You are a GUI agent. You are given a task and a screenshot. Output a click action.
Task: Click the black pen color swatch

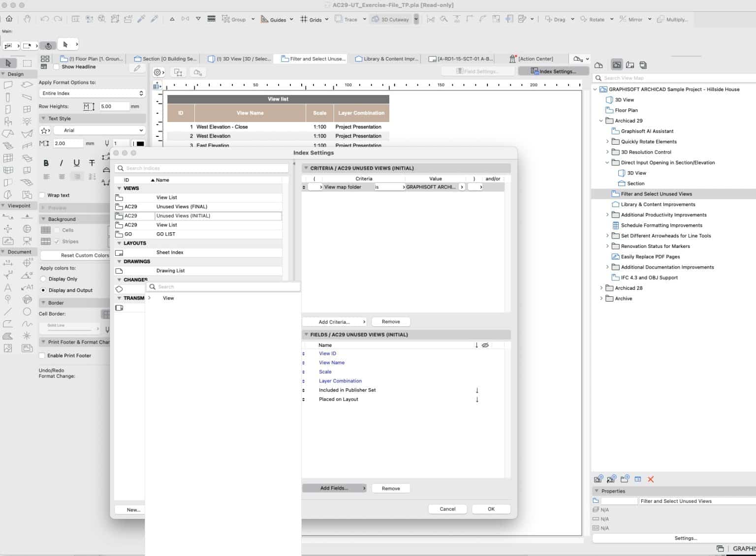(140, 144)
